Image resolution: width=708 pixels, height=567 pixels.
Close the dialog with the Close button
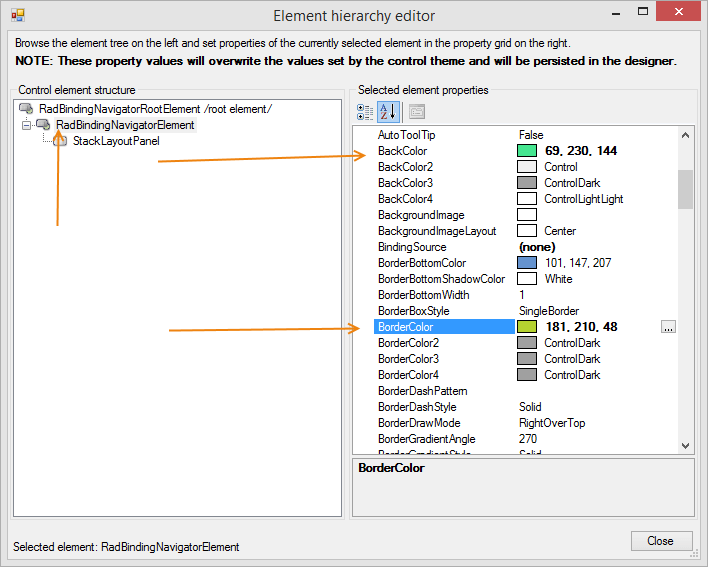coord(661,541)
